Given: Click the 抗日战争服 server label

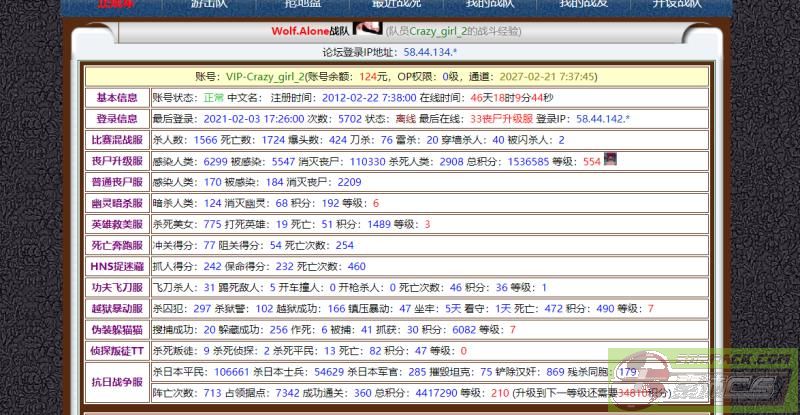Looking at the screenshot, I should coord(116,382).
